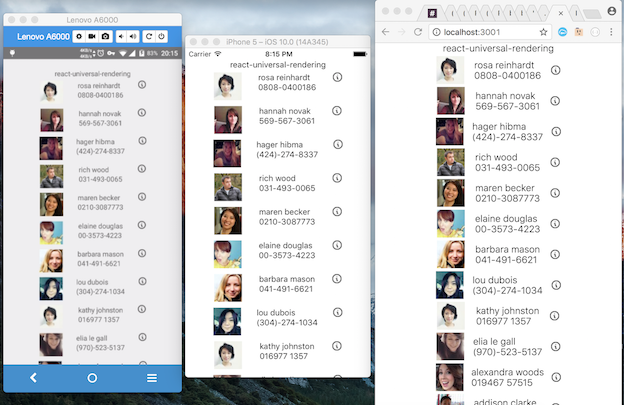The height and width of the screenshot is (405, 624).
Task: Open info for rosa reinhardt in Android window
Action: [x=142, y=84]
